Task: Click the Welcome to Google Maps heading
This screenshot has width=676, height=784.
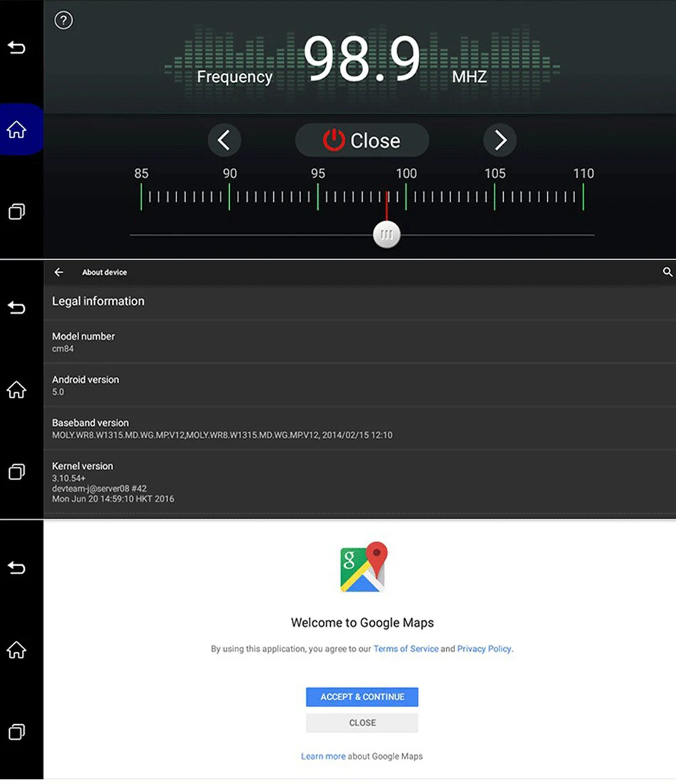Action: coord(362,623)
